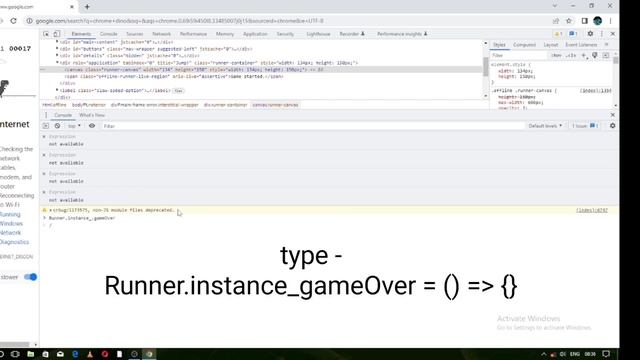This screenshot has height=360, width=640.
Task: Switch to the Network tab
Action: pos(162,34)
